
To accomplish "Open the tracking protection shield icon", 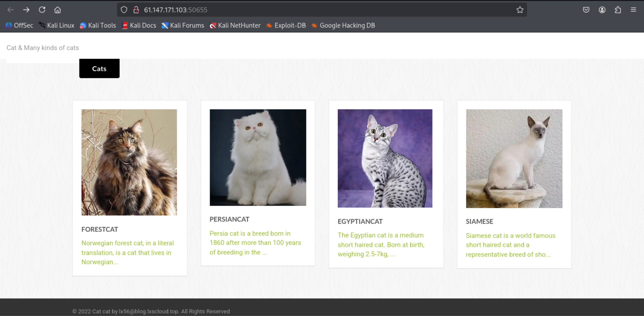I will (x=124, y=10).
